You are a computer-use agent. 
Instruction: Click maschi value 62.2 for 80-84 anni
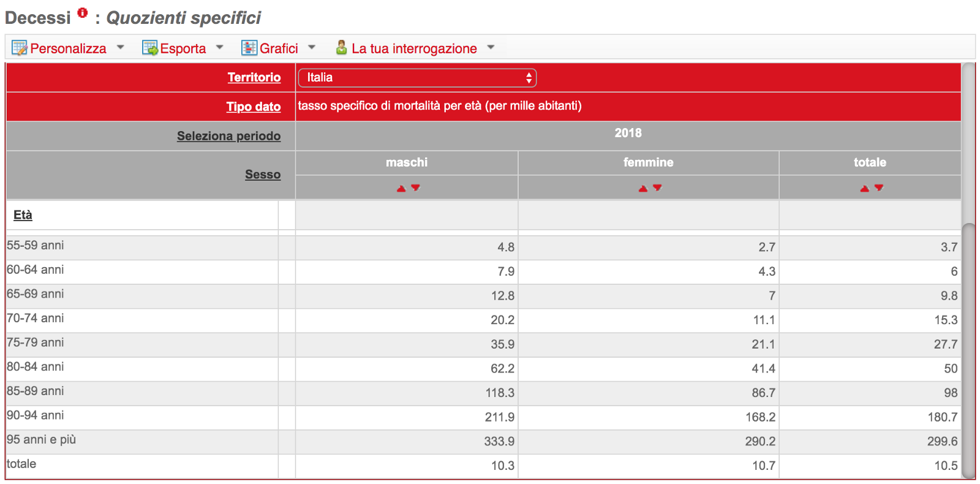(502, 368)
